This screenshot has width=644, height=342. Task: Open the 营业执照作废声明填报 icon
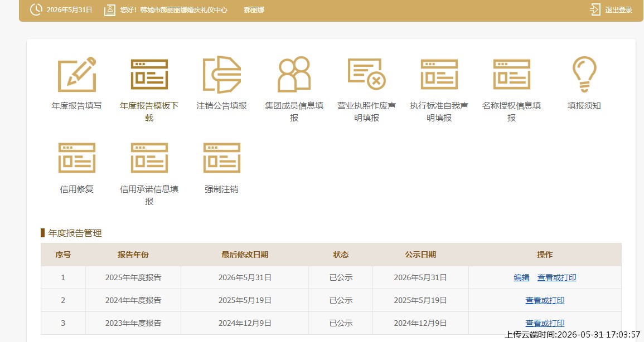click(x=367, y=74)
